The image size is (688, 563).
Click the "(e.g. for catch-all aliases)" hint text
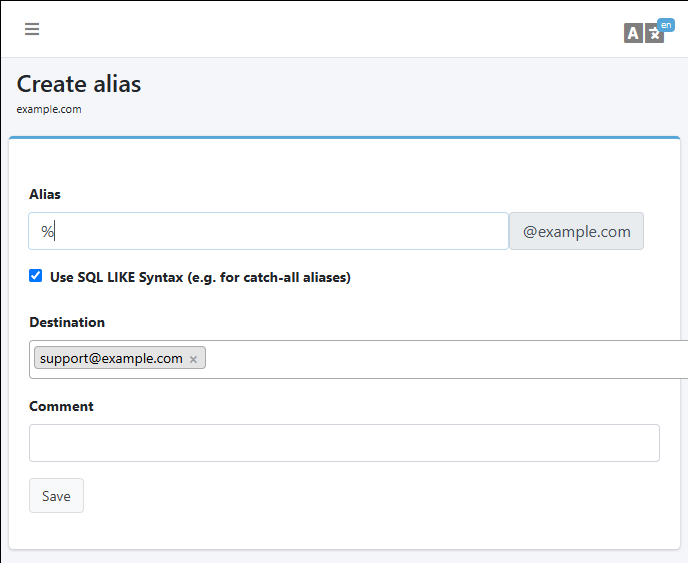269,277
